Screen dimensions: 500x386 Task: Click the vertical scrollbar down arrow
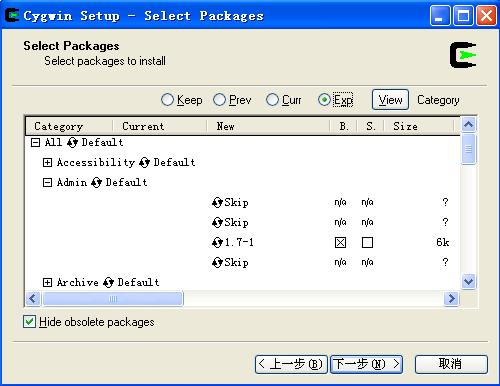pos(469,282)
